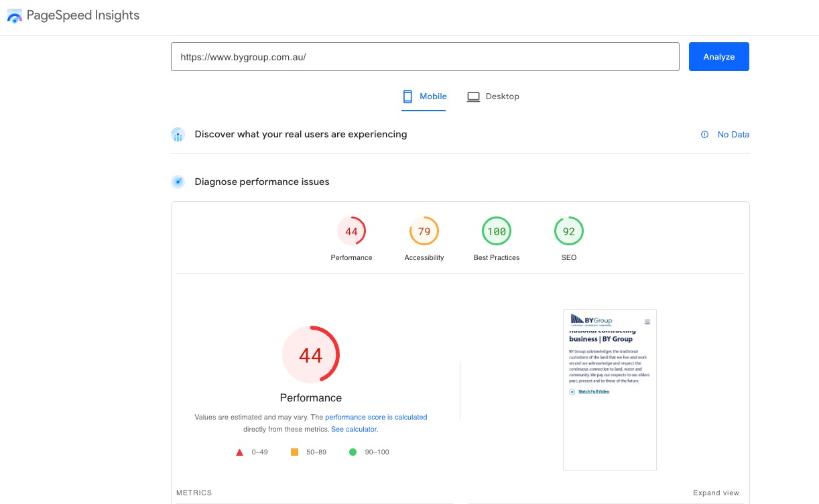Click the play icon beside Watch Full Video
The height and width of the screenshot is (504, 819).
click(x=572, y=391)
